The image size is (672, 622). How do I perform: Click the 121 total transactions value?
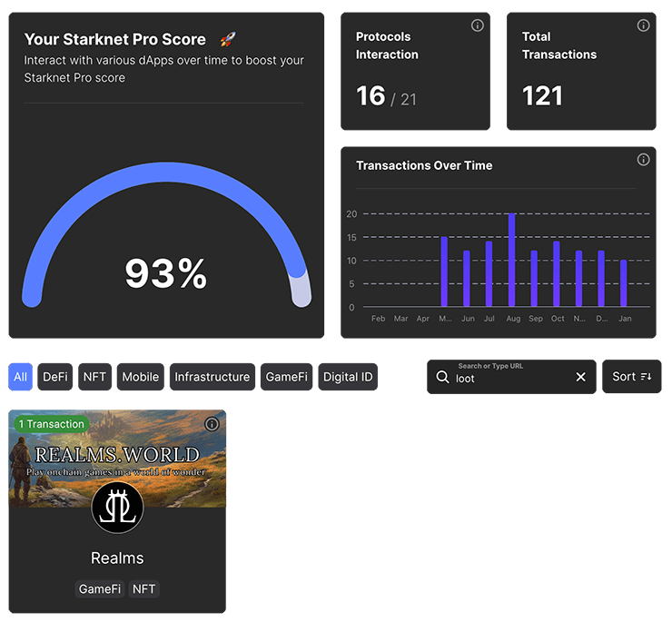pos(542,95)
